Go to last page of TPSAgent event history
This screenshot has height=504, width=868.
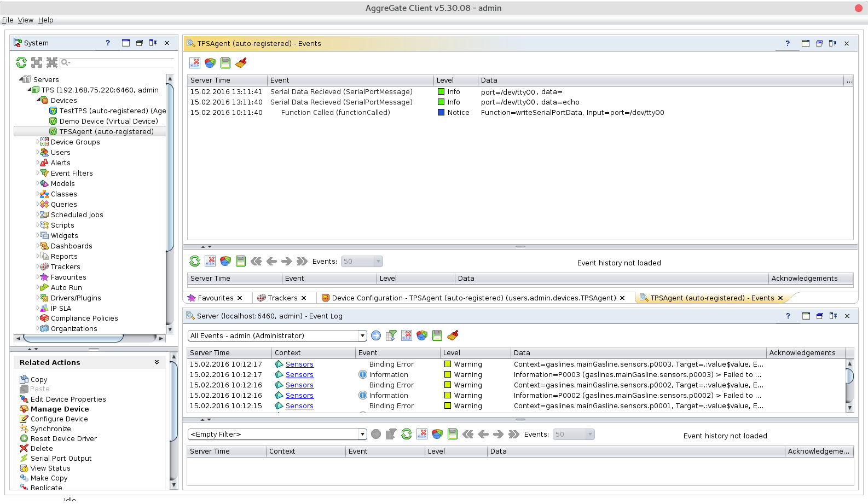pyautogui.click(x=302, y=261)
